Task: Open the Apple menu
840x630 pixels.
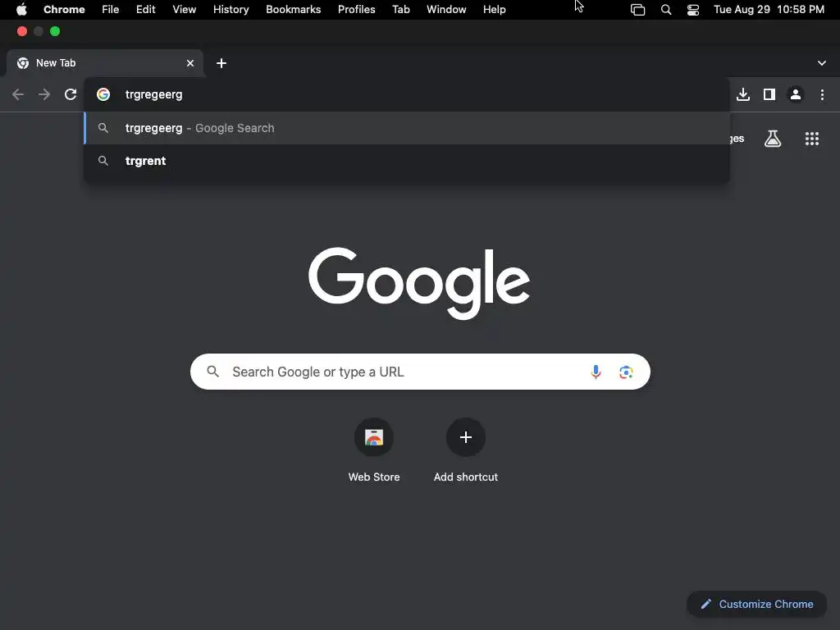Action: coord(21,10)
